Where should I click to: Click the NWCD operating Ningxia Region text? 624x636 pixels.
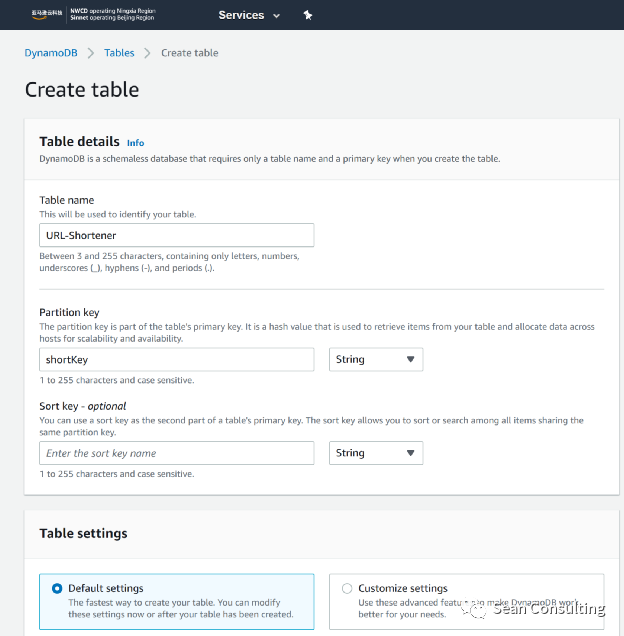113,11
